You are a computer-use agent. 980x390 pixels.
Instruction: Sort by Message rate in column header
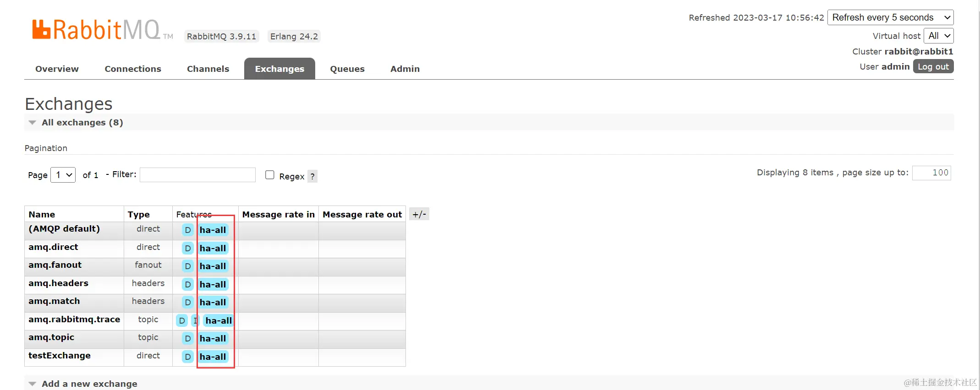pyautogui.click(x=279, y=214)
